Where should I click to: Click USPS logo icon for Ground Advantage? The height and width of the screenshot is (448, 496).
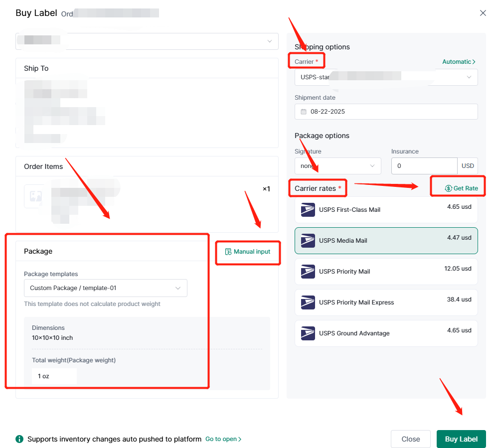[308, 333]
